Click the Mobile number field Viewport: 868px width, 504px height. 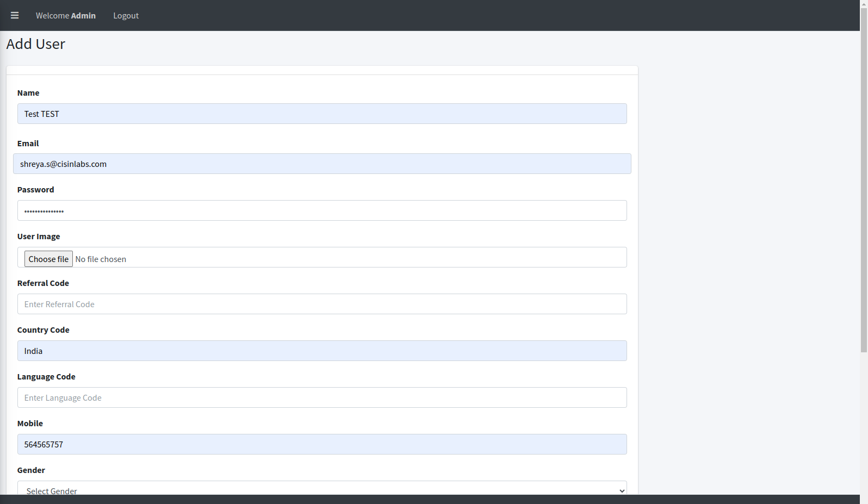click(x=322, y=444)
